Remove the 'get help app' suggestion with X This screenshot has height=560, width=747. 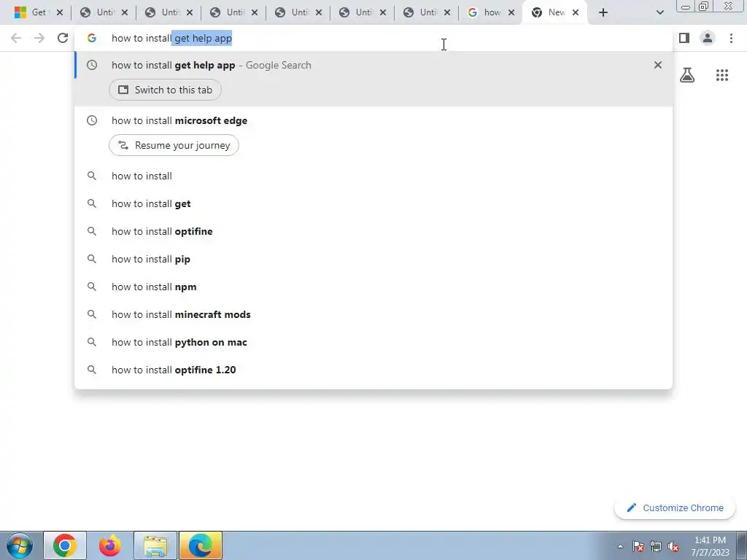click(x=657, y=65)
